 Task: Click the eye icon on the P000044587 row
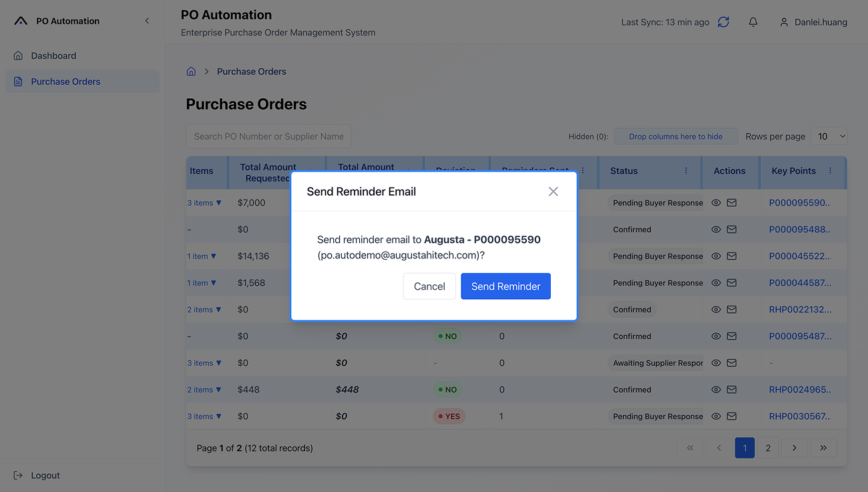click(715, 282)
